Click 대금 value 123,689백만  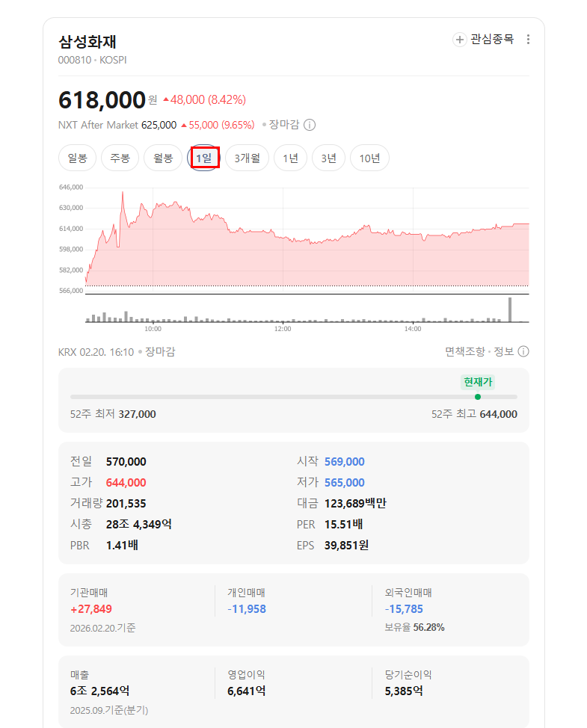pos(355,503)
